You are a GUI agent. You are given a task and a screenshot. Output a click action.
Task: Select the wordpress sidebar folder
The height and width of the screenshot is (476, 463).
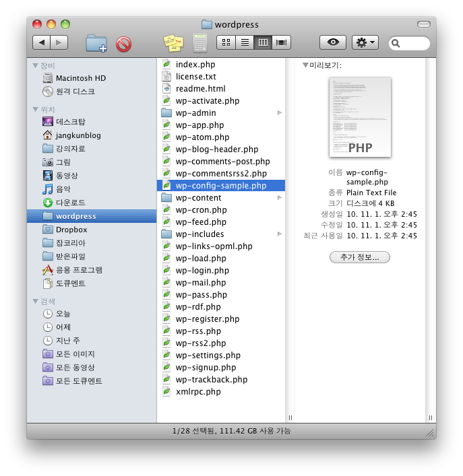[92, 216]
